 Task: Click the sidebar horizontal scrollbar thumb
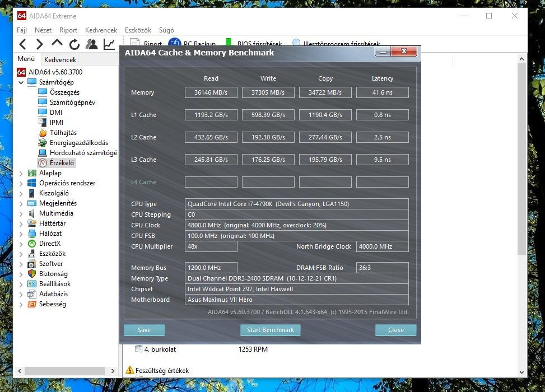[x=64, y=371]
